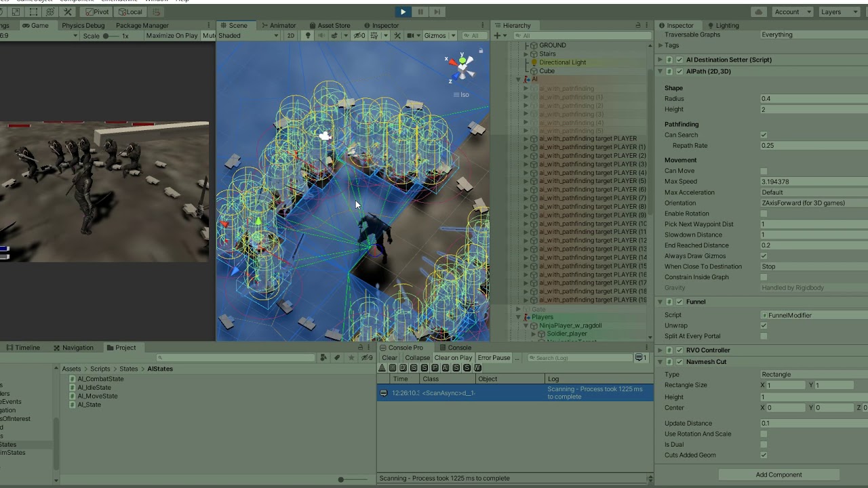The height and width of the screenshot is (488, 868).
Task: Switch to the Lighting tab
Action: (723, 25)
